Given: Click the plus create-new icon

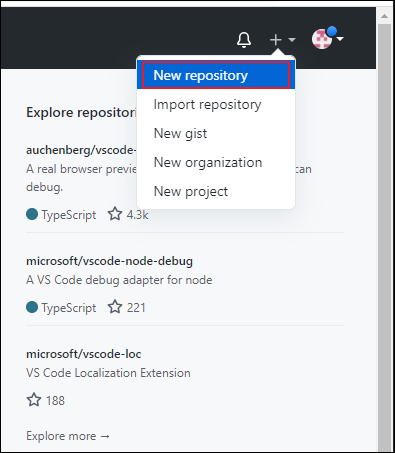Looking at the screenshot, I should (276, 40).
